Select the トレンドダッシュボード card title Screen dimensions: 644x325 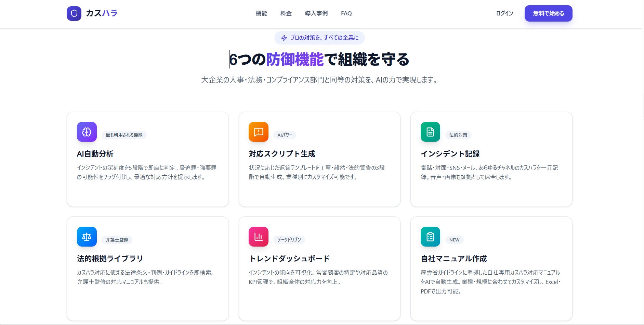[x=289, y=259]
